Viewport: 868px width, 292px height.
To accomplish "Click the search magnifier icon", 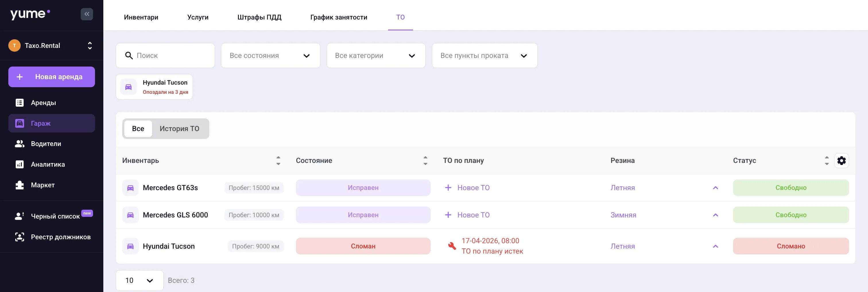I will pyautogui.click(x=129, y=56).
